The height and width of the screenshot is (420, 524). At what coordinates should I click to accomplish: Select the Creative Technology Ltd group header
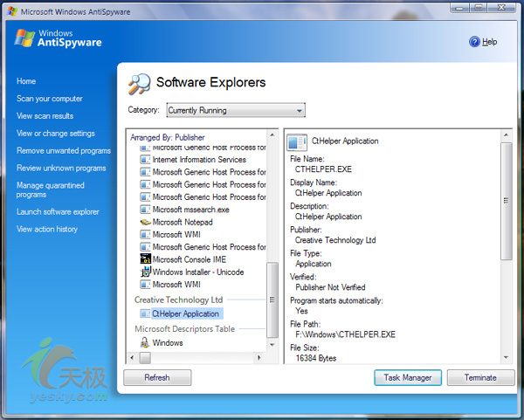click(x=178, y=300)
